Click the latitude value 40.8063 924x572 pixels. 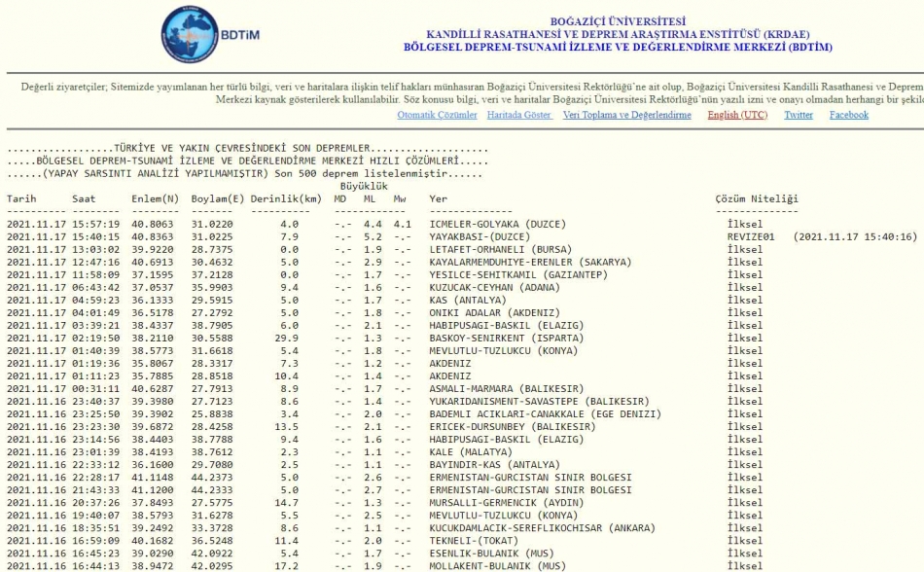(153, 225)
